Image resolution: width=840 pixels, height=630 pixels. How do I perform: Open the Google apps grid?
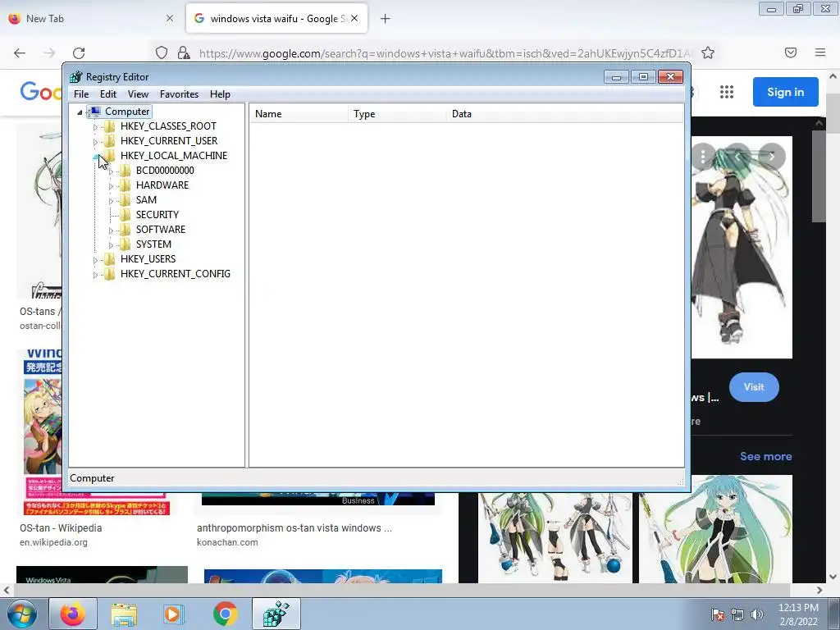pos(727,92)
